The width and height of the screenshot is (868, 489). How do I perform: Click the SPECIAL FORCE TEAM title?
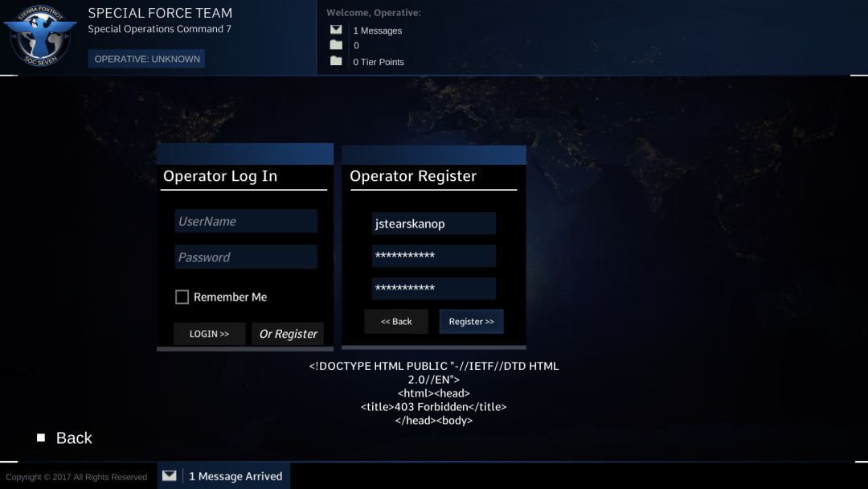(x=160, y=13)
